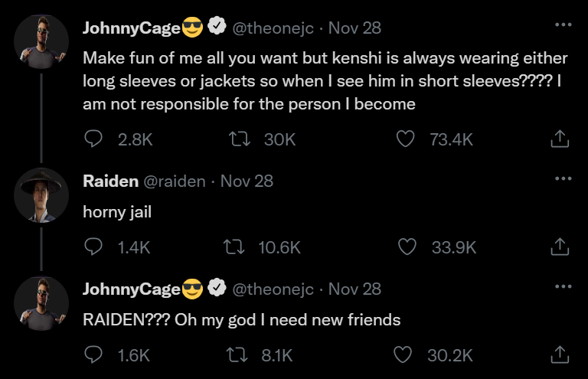Reply to Johnny Cage's first tweet
Image resolution: width=588 pixels, height=379 pixels.
[93, 139]
